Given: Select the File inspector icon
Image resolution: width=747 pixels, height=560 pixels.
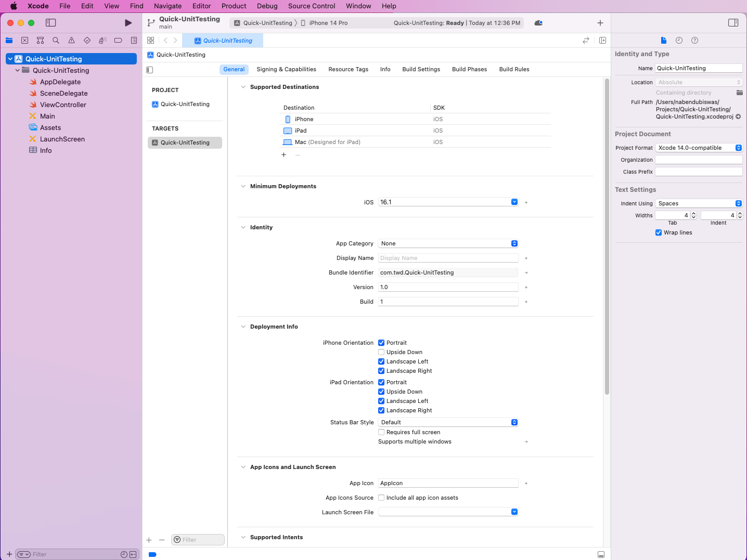Looking at the screenshot, I should [x=663, y=40].
